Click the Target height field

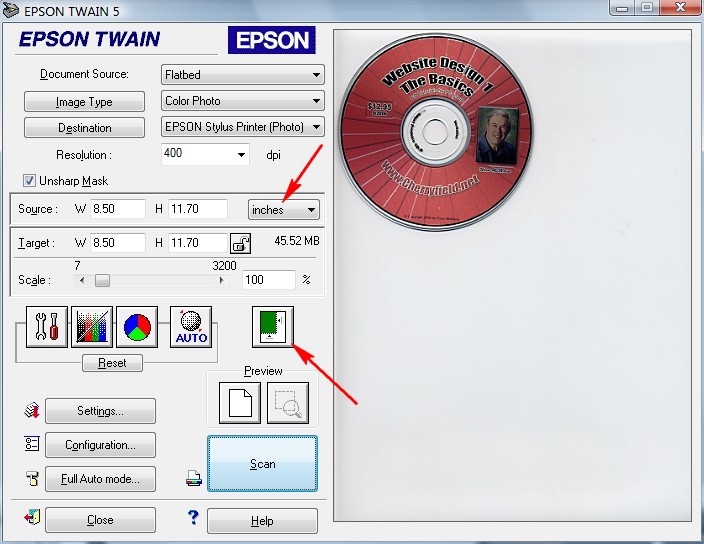click(198, 243)
